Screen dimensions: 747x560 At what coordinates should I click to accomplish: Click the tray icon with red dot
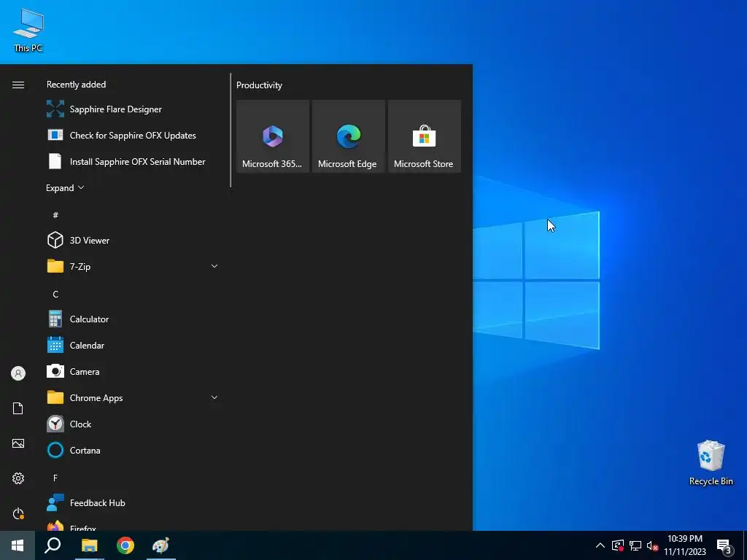[618, 545]
